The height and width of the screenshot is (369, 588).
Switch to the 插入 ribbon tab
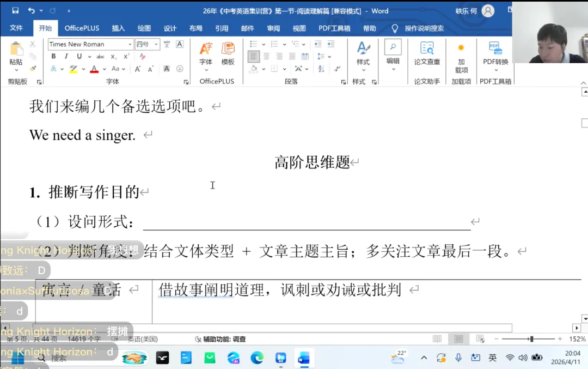(118, 28)
